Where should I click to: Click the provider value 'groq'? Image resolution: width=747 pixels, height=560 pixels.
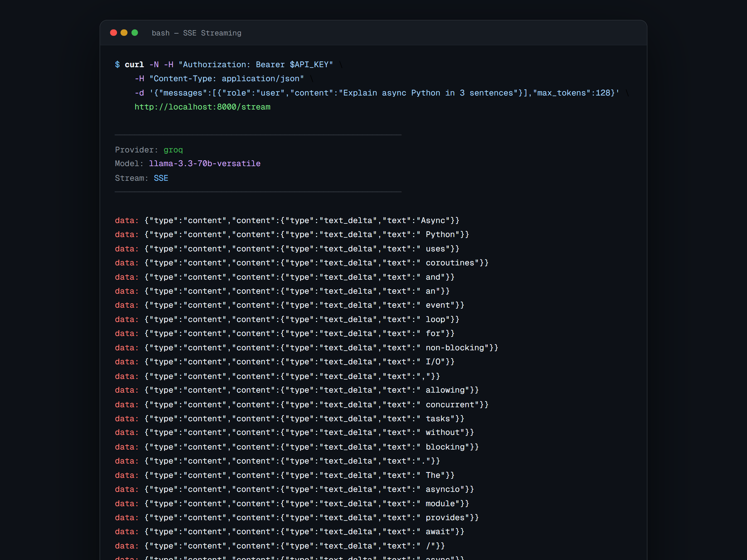coord(173,150)
